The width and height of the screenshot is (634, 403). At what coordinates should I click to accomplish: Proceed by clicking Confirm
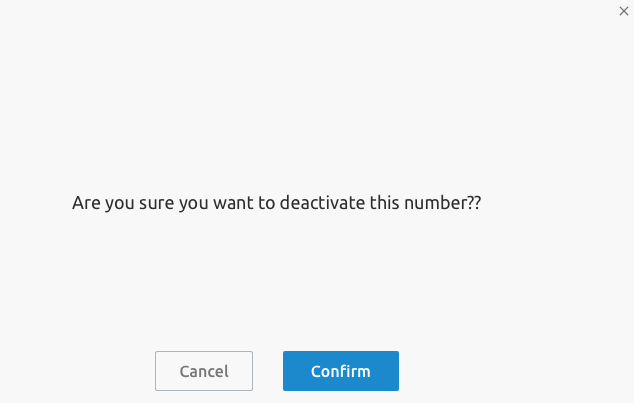341,371
